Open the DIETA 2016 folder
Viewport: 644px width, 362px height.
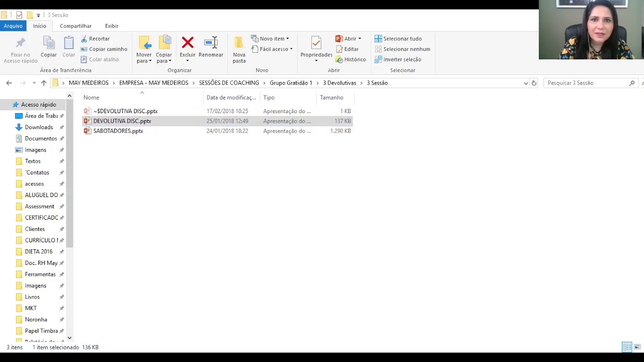point(34,252)
